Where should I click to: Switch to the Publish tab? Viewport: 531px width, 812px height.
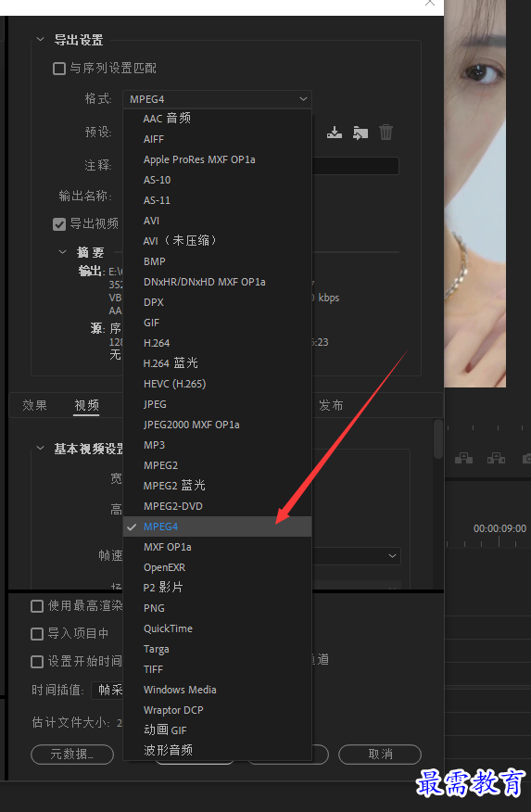tap(331, 405)
